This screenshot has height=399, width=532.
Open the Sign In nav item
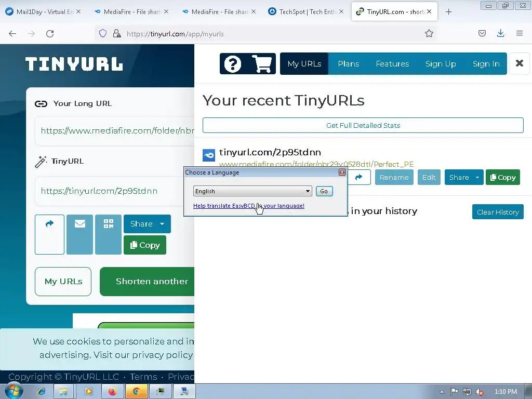(486, 64)
